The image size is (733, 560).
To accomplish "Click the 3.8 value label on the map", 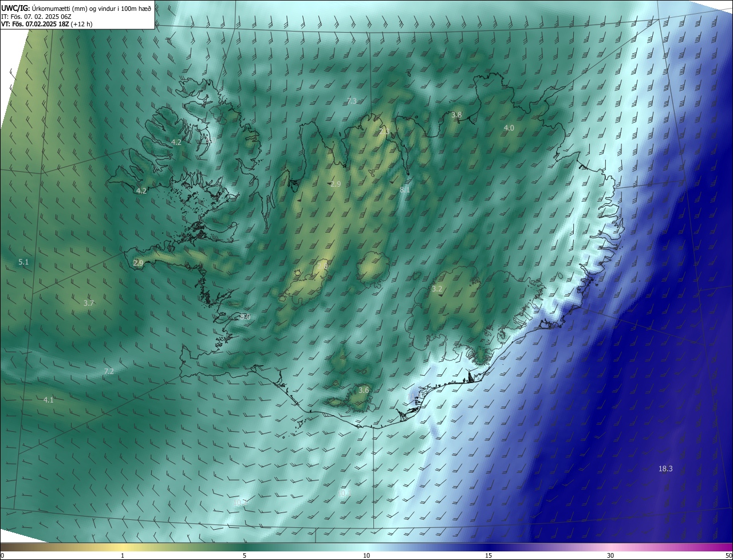I will pos(456,115).
